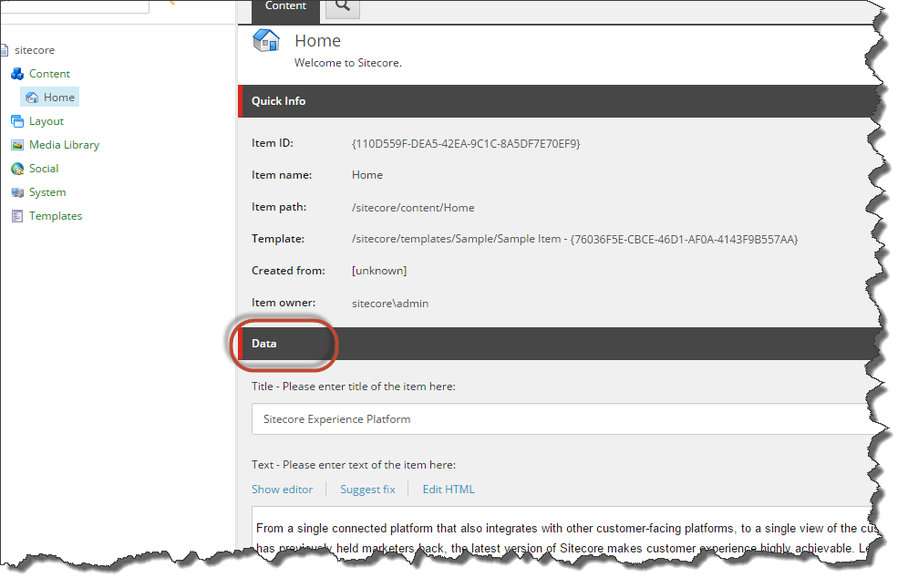Click the Text field label
This screenshot has height=588, width=908.
(x=353, y=465)
